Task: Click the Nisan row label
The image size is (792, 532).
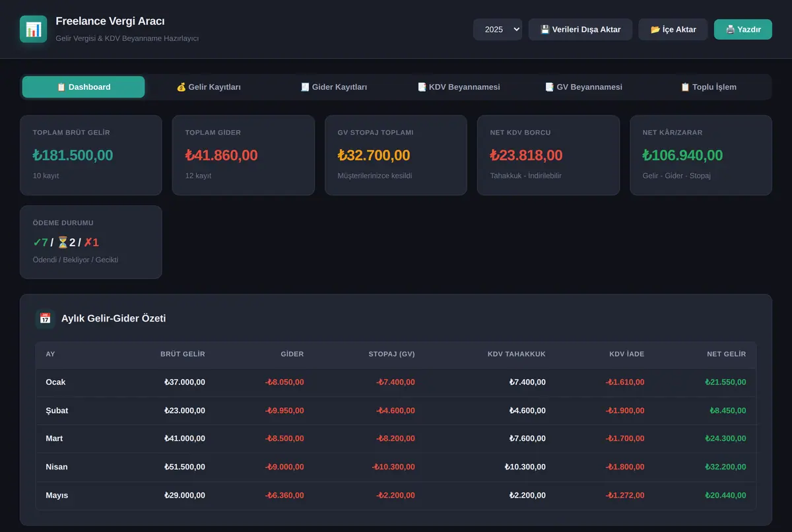Action: click(x=57, y=467)
